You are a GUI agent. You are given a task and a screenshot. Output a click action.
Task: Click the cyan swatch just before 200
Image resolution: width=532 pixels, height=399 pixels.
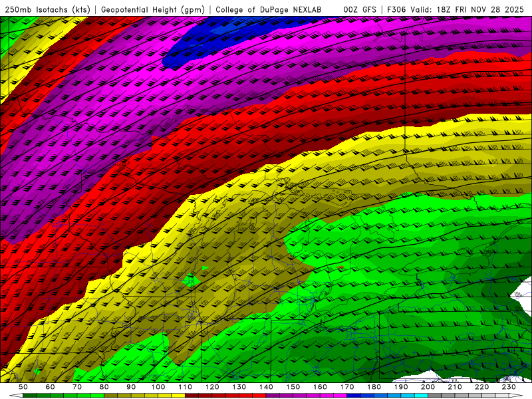pyautogui.click(x=422, y=396)
